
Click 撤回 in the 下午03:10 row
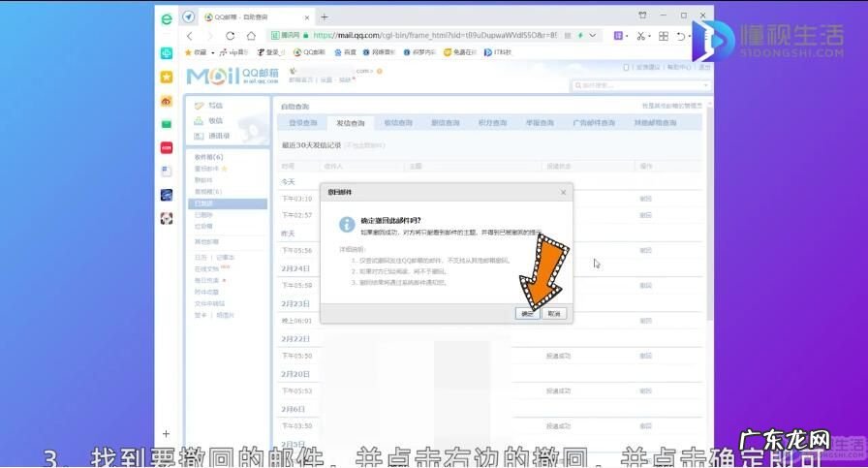click(x=645, y=199)
